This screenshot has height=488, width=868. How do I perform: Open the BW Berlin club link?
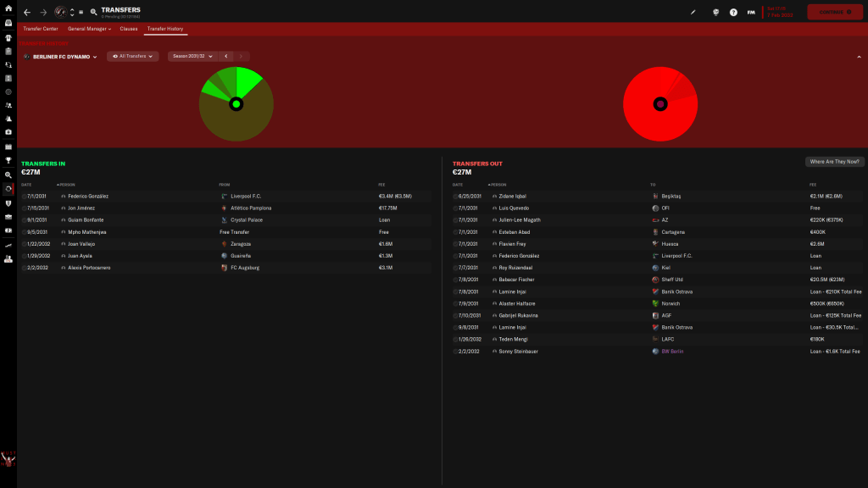point(671,351)
